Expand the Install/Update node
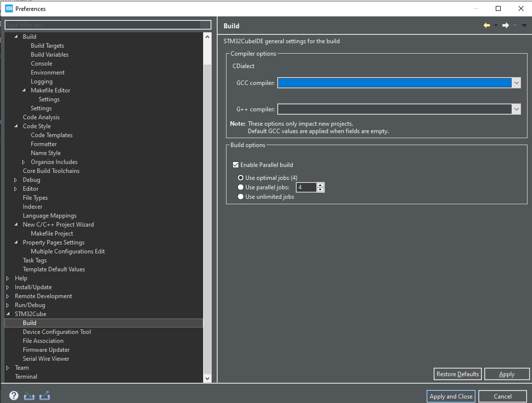Viewport: 532px width, 403px height. coord(7,287)
